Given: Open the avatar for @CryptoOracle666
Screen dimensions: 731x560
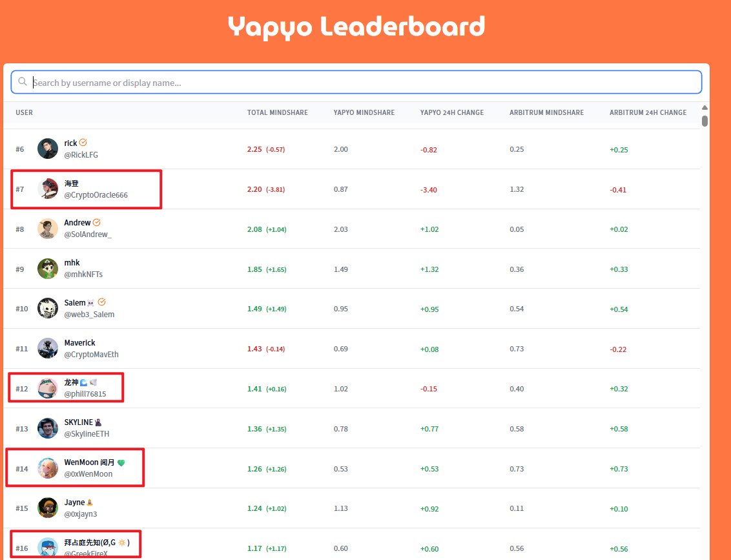Looking at the screenshot, I should pyautogui.click(x=48, y=189).
